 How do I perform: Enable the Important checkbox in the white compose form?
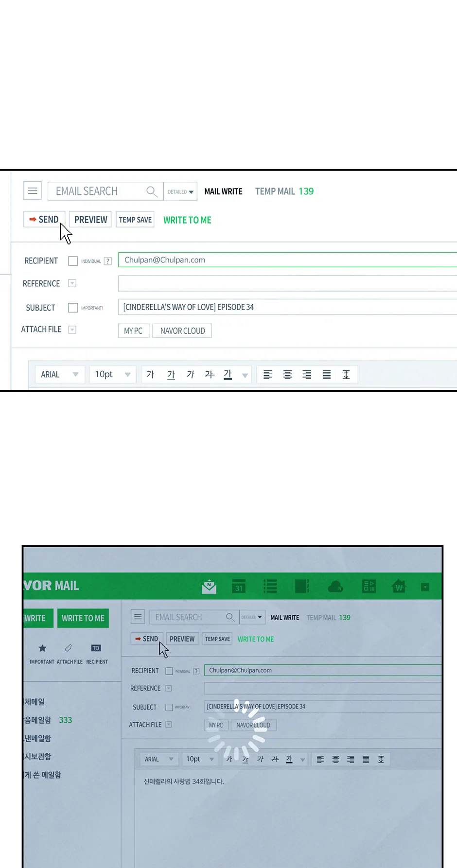(73, 308)
